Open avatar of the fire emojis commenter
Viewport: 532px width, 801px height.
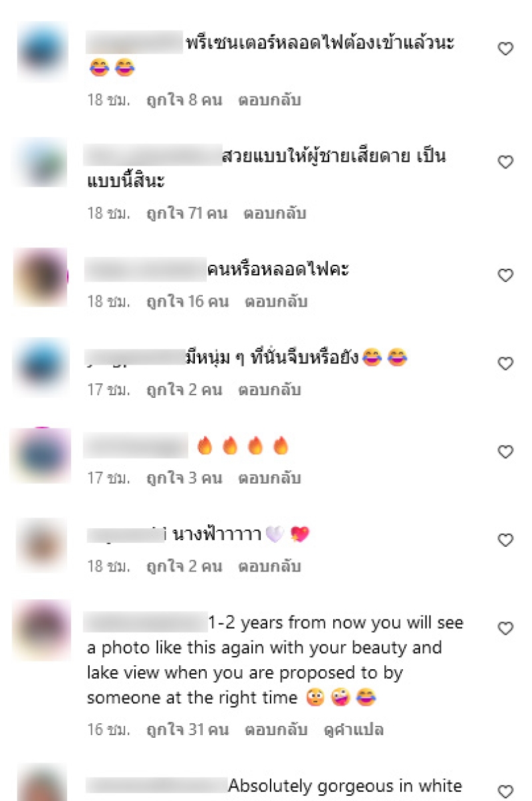pos(42,454)
